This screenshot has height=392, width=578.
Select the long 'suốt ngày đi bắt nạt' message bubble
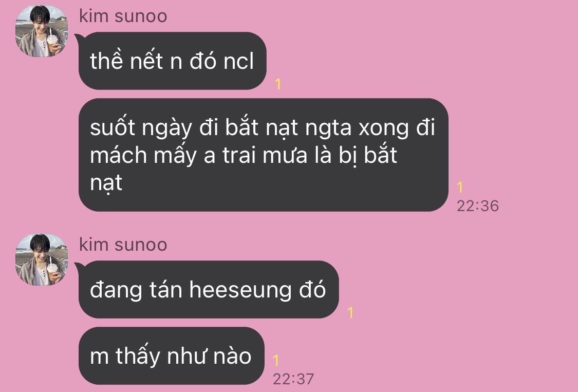click(263, 155)
